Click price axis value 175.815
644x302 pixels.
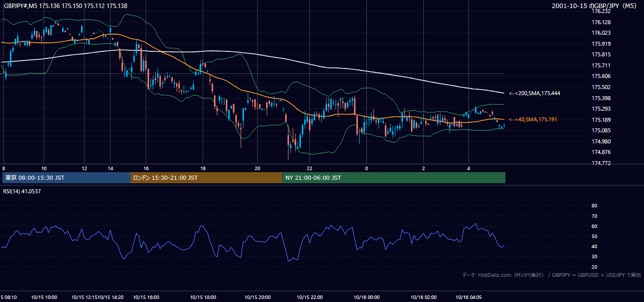point(601,54)
